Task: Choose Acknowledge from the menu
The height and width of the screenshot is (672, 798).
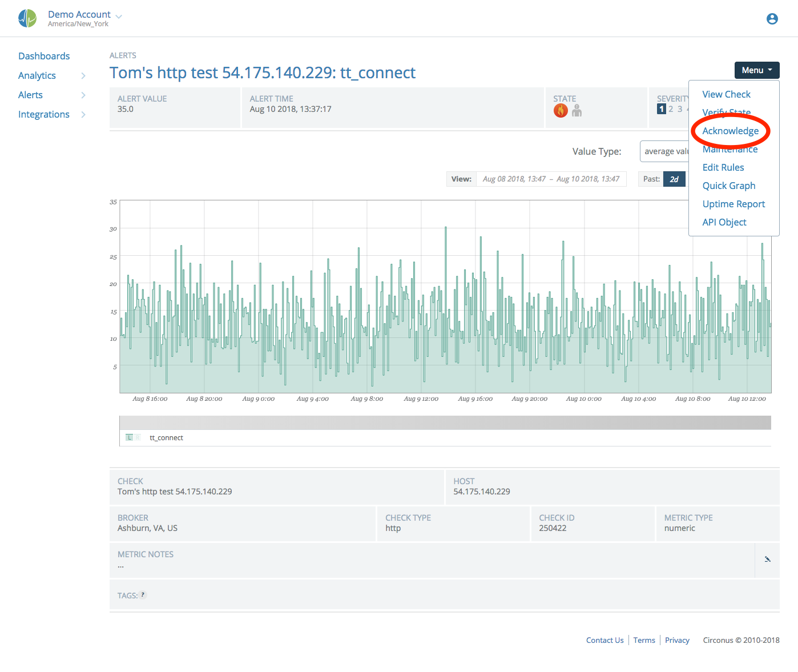Action: click(730, 131)
